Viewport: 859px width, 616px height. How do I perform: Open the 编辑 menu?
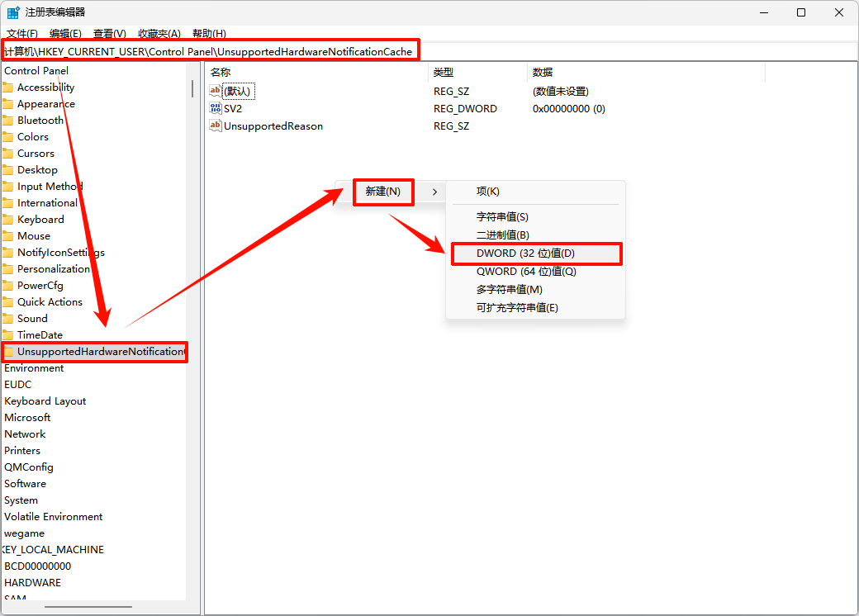[x=65, y=33]
